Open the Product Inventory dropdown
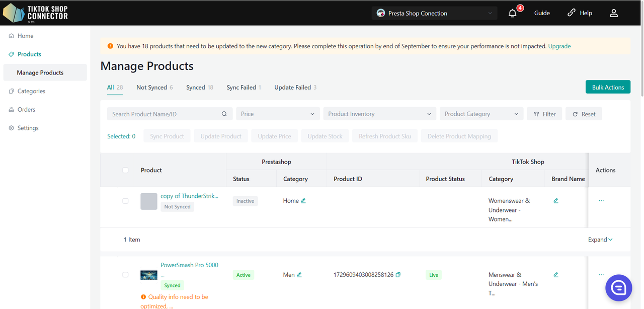This screenshot has height=309, width=644. 379,114
